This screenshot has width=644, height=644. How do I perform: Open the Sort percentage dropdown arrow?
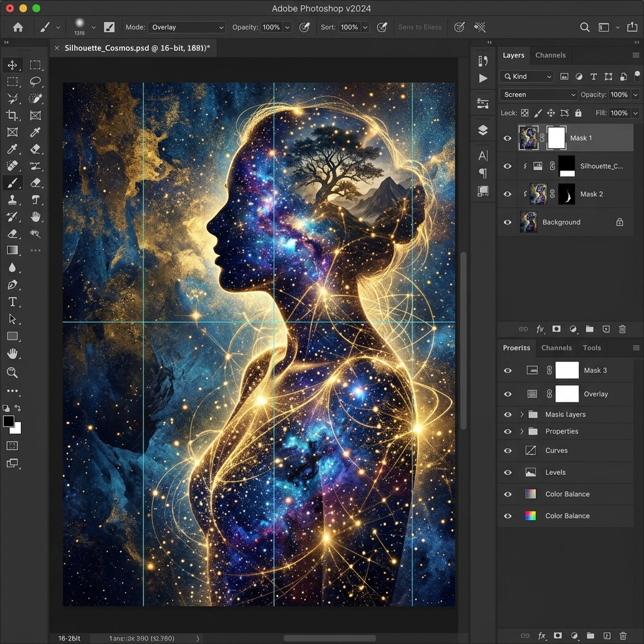pyautogui.click(x=365, y=27)
